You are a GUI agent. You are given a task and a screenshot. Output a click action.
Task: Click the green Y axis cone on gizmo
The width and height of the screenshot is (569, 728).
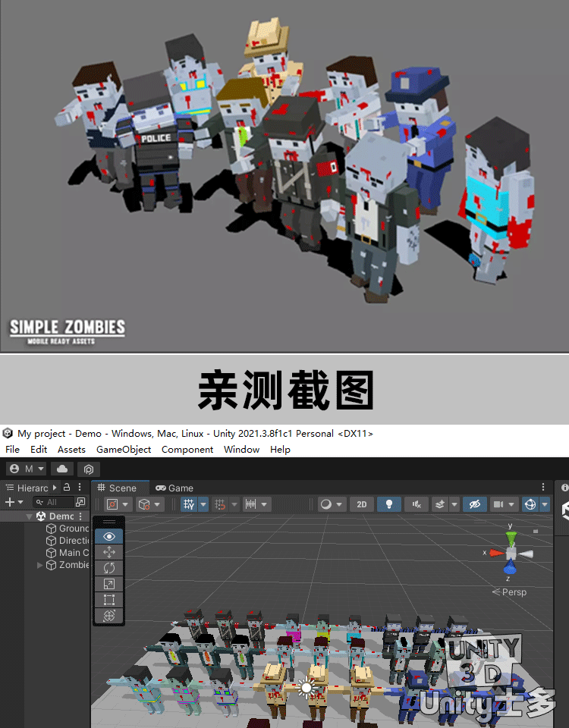(511, 539)
